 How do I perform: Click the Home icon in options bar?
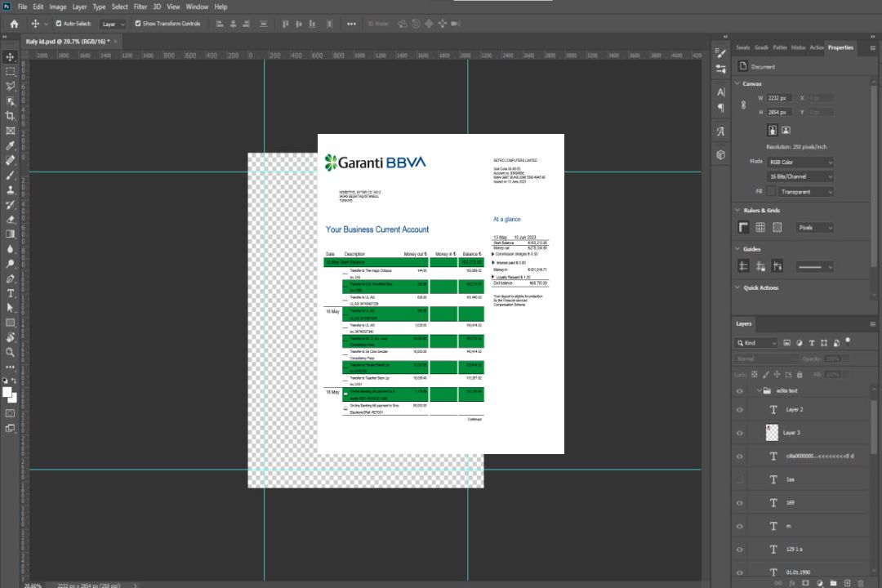tap(14, 24)
